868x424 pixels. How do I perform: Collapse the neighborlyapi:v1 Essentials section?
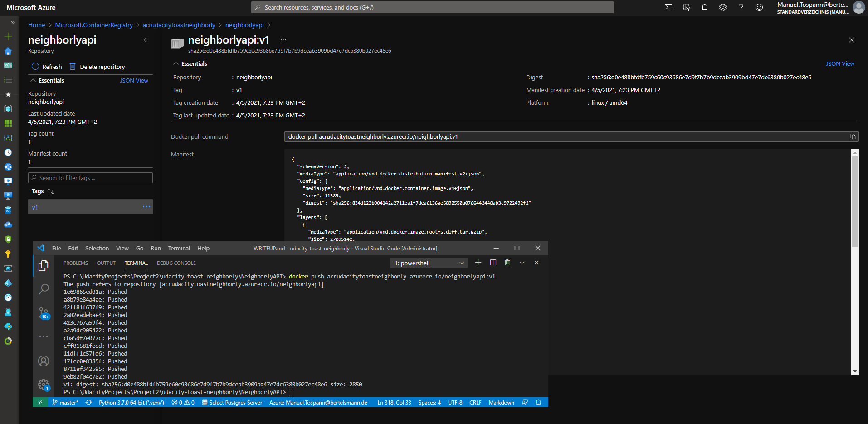click(176, 64)
